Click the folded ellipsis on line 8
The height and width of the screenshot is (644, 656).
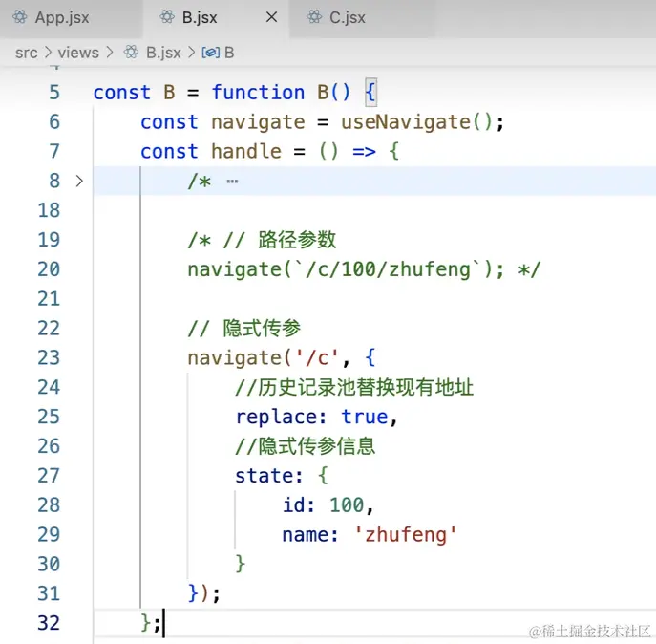232,182
